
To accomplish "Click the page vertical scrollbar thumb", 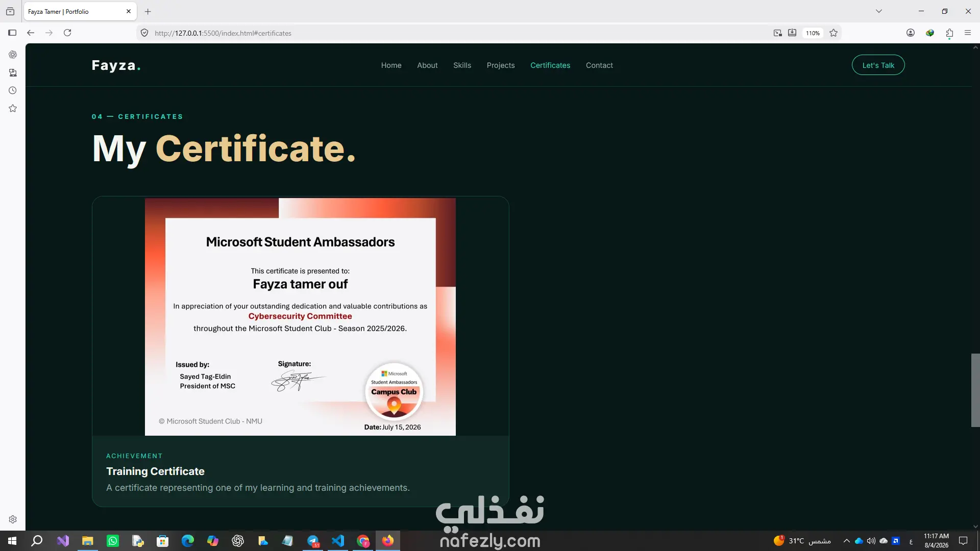I will [x=975, y=390].
